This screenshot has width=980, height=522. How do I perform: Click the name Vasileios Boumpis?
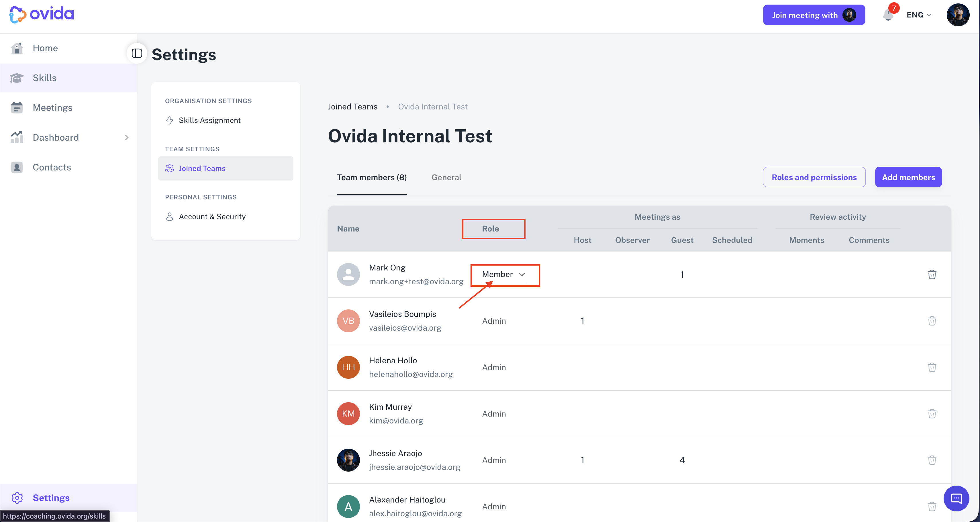pos(403,314)
